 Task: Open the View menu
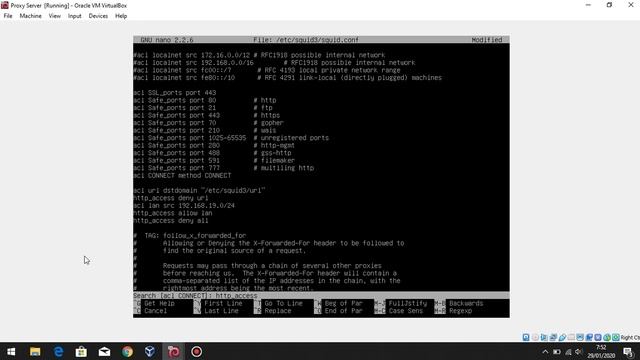(55, 16)
